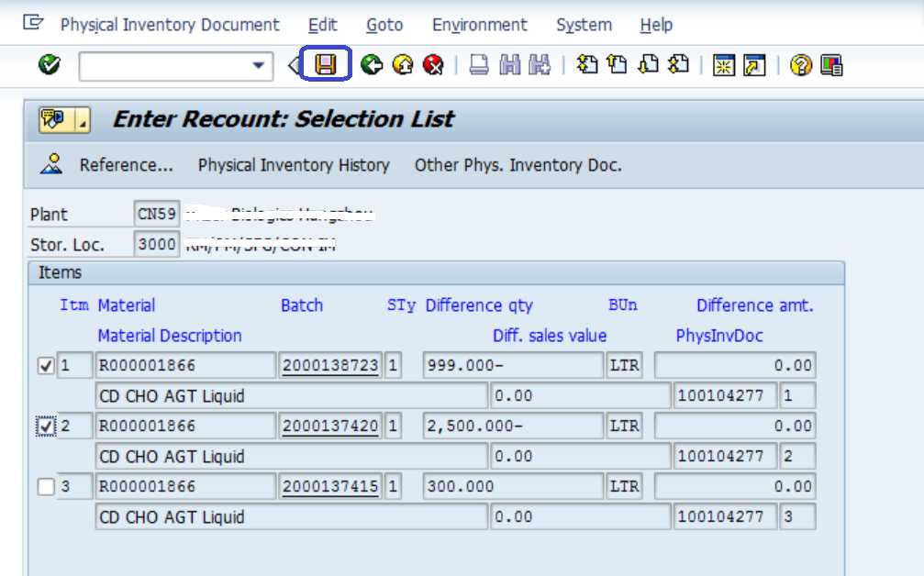Create new session icon
The height and width of the screenshot is (576, 924).
tap(724, 65)
